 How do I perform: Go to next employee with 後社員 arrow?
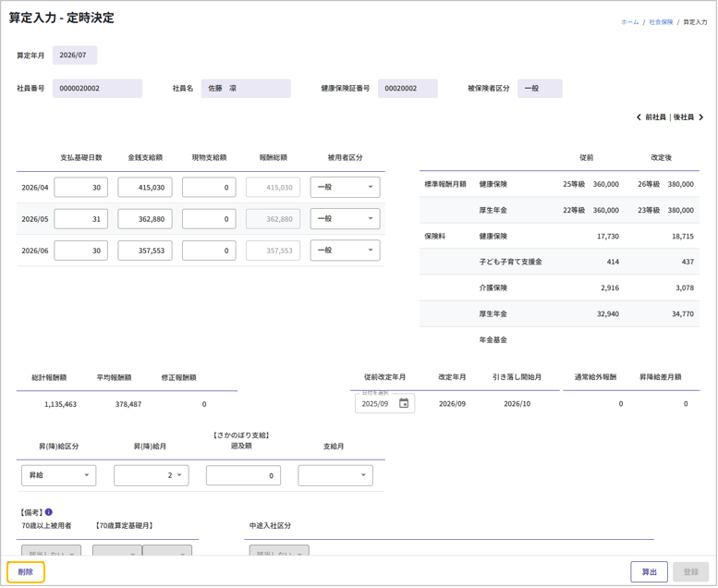[701, 117]
